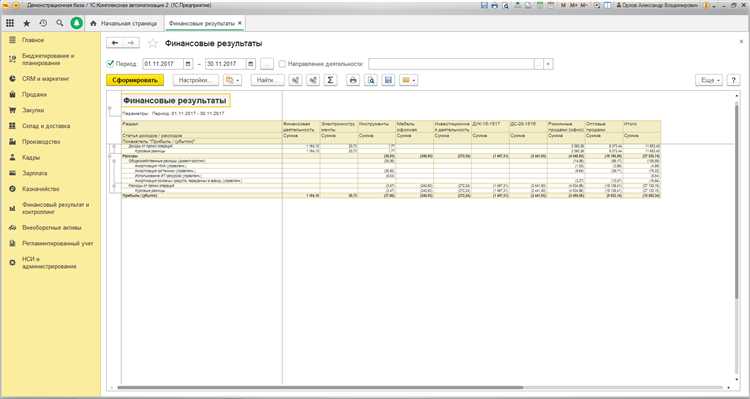Click the save icon in title bar

(x=484, y=5)
